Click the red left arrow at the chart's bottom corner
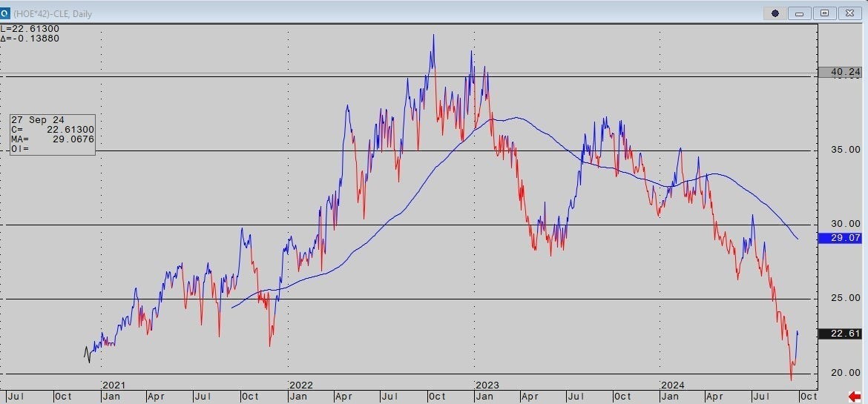 click(854, 397)
